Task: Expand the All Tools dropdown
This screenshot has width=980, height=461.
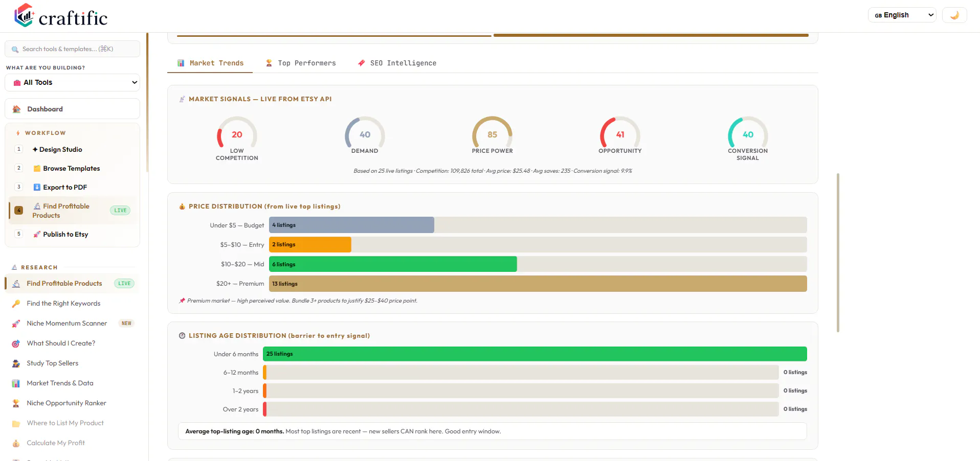Action: [x=72, y=82]
